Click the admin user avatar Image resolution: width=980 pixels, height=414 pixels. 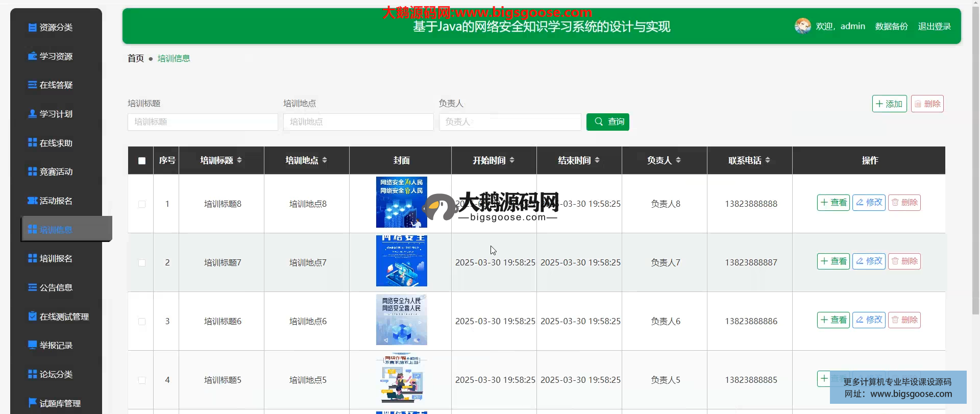click(802, 26)
